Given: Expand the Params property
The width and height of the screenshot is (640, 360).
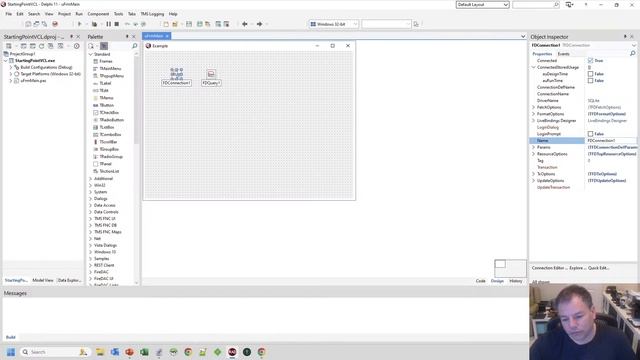Looking at the screenshot, I should pos(533,147).
